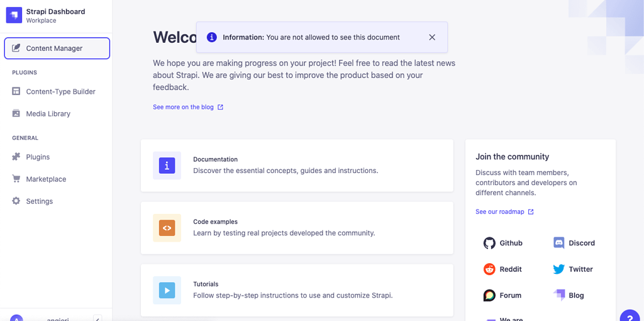Open the Documentation card icon
The width and height of the screenshot is (644, 321).
coord(167,166)
